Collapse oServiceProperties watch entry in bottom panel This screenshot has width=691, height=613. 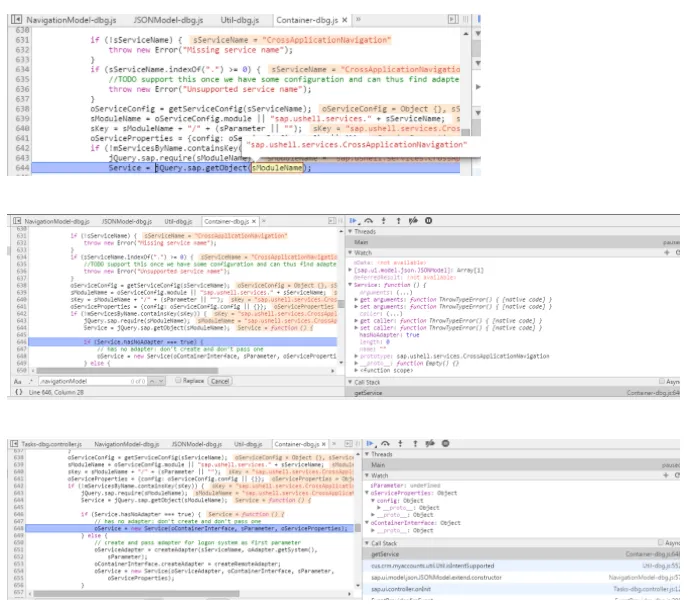(367, 493)
